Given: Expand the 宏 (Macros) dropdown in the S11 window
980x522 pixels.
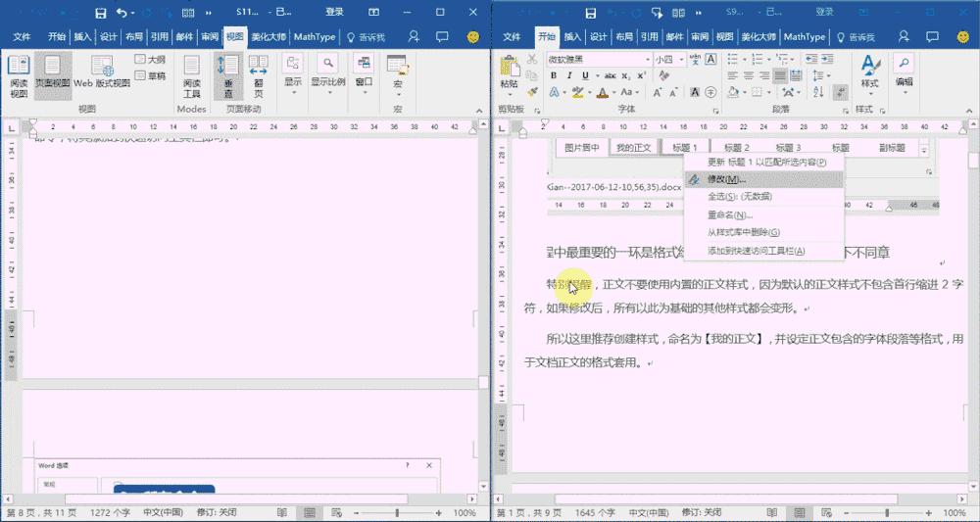Looking at the screenshot, I should pyautogui.click(x=398, y=76).
